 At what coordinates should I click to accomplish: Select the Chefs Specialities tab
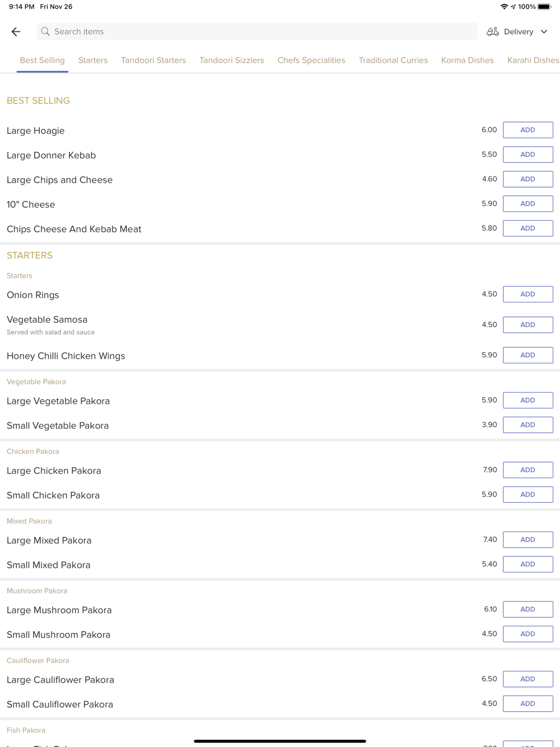pyautogui.click(x=311, y=60)
